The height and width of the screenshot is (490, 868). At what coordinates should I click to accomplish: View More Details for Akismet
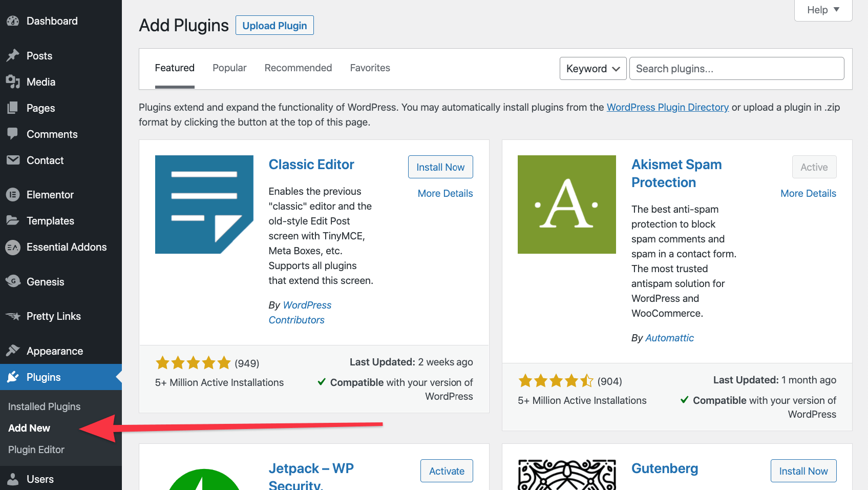808,193
